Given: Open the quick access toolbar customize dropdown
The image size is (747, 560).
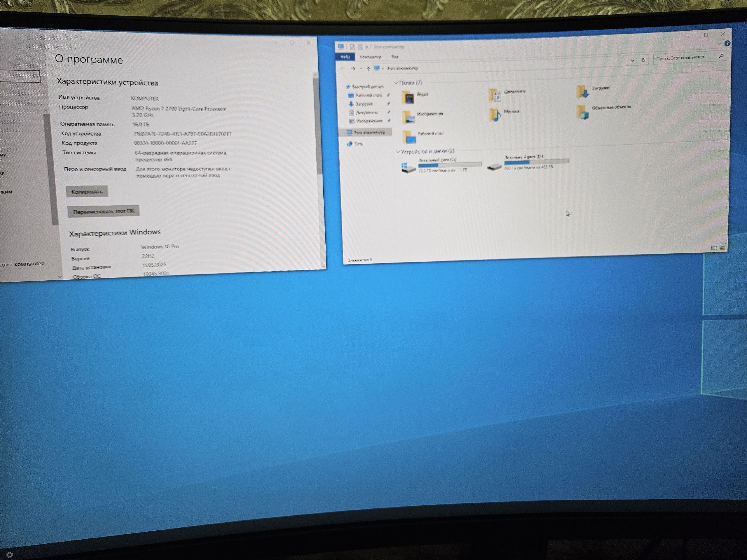Looking at the screenshot, I should (x=366, y=47).
